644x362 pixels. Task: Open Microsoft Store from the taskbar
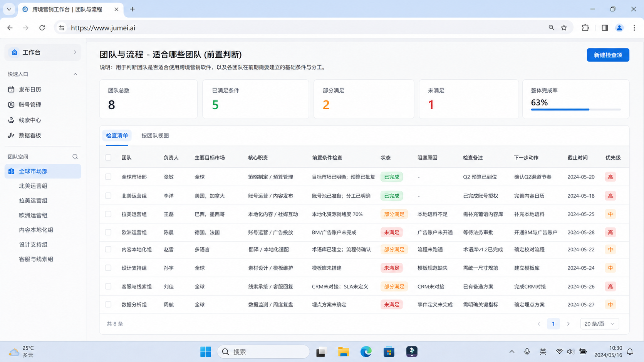[389, 352]
